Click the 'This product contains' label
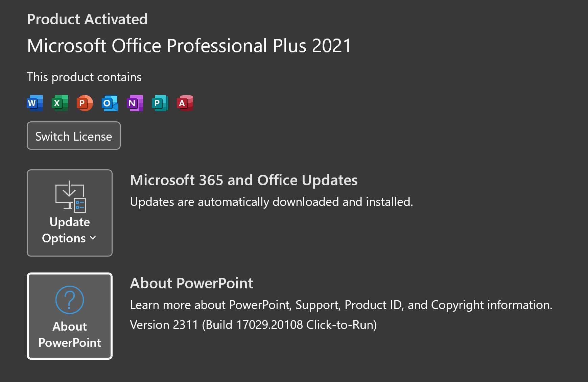Image resolution: width=588 pixels, height=382 pixels. [x=84, y=77]
